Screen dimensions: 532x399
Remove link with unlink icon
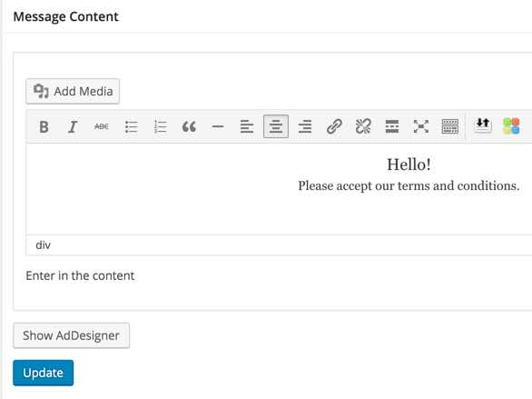tap(363, 127)
